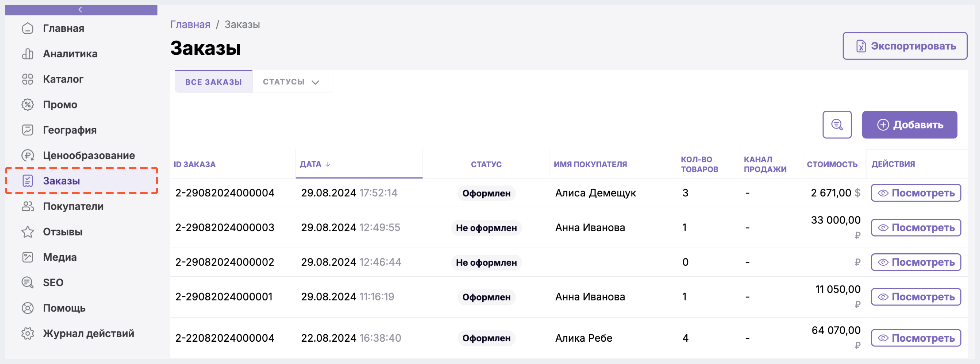The image size is (980, 364).
Task: Click the Покупатели people icon
Action: click(27, 206)
